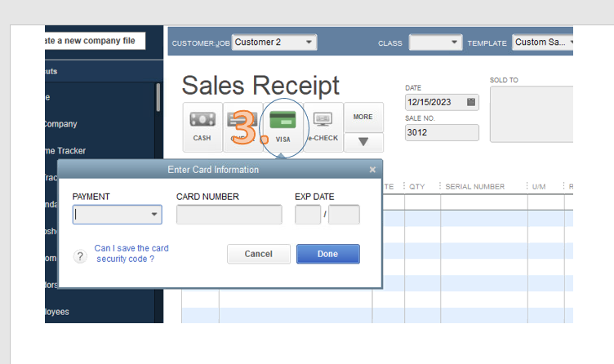The height and width of the screenshot is (364, 614).
Task: Click the help question mark icon
Action: coord(80,256)
